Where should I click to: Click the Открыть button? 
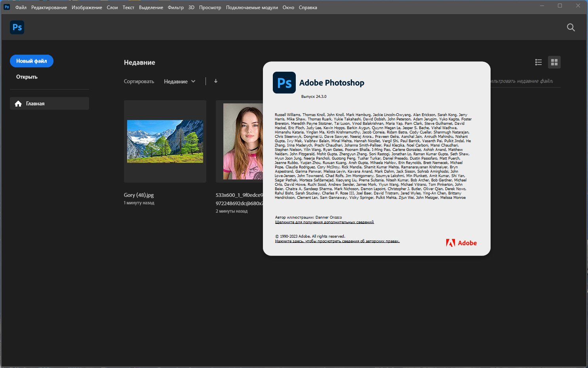[27, 77]
